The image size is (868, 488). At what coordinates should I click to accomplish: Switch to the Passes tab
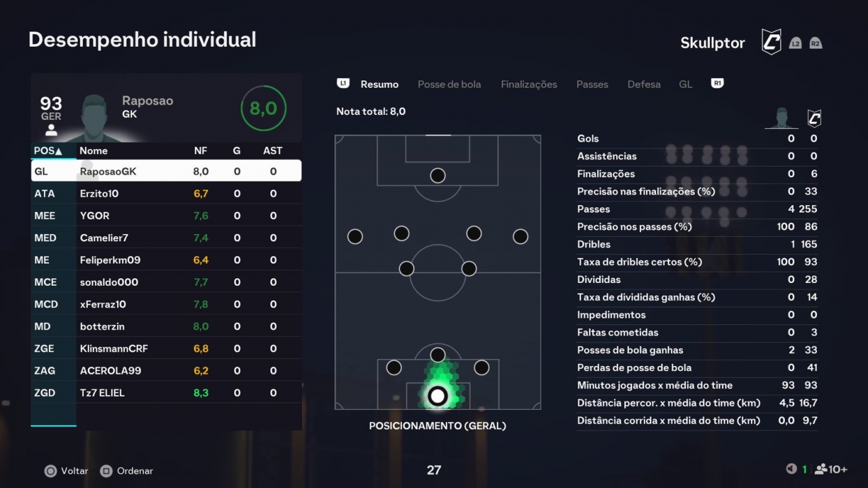[592, 84]
